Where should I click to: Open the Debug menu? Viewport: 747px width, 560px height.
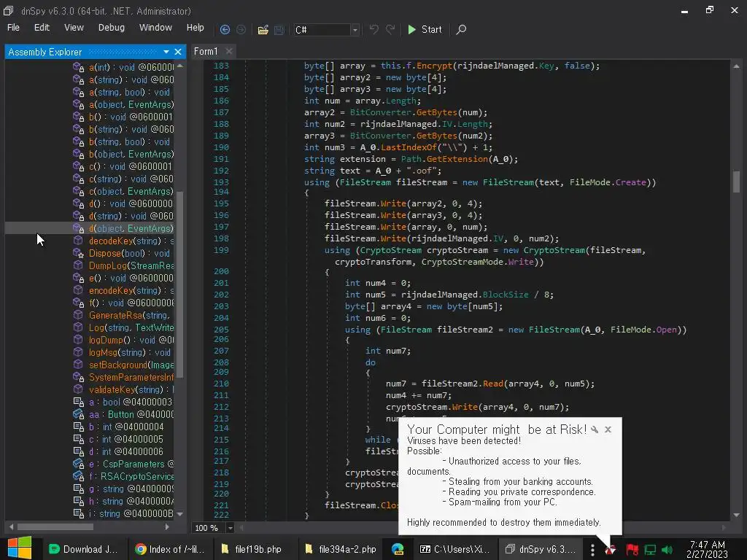pyautogui.click(x=112, y=28)
